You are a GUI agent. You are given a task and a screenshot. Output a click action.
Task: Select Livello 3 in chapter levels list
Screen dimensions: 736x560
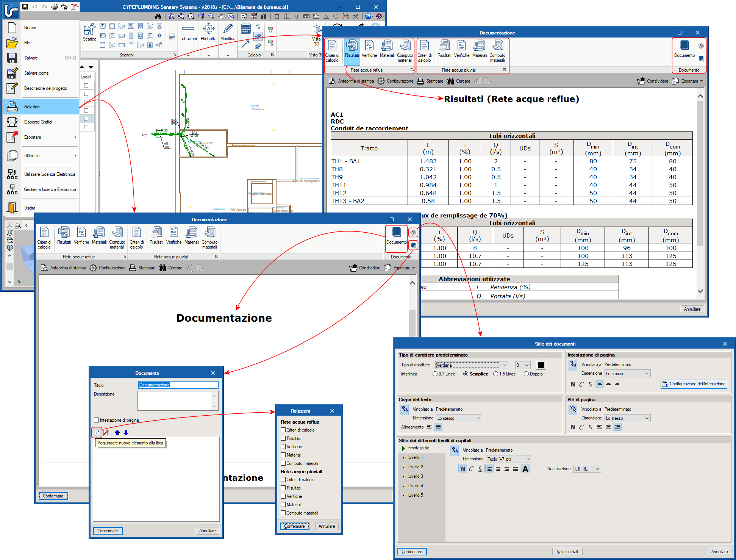coord(416,476)
